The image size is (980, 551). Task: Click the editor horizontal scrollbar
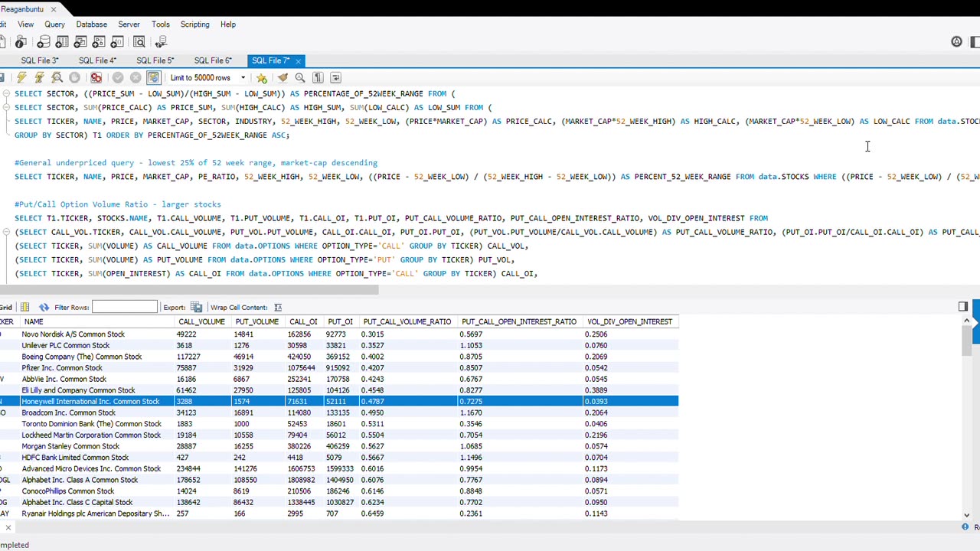pyautogui.click(x=189, y=290)
